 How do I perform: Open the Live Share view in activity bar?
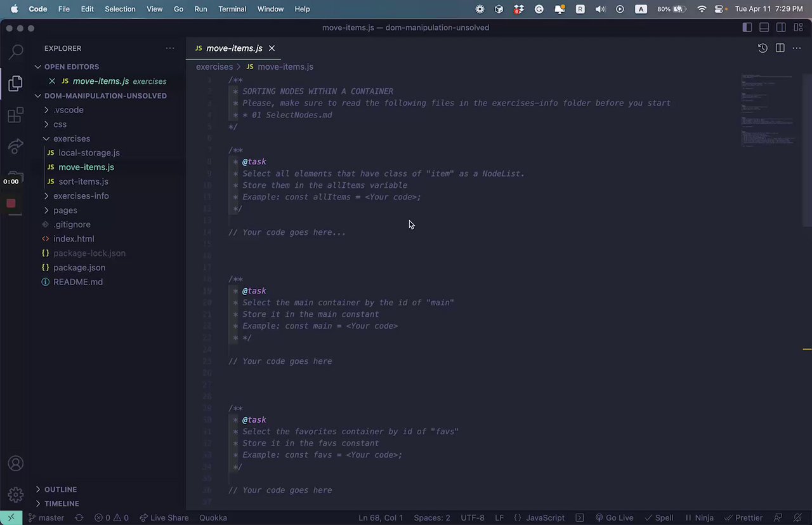point(16,147)
